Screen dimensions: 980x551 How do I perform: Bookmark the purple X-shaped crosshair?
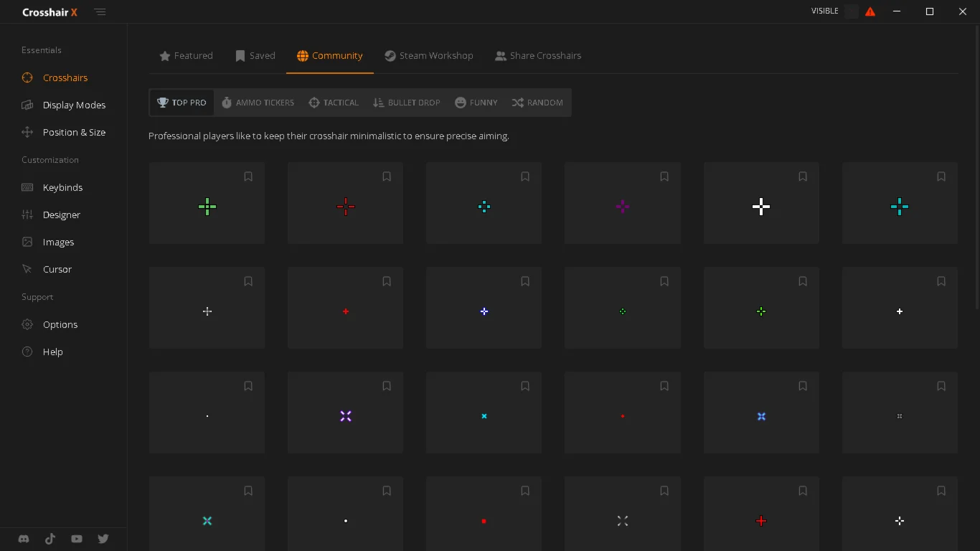[x=387, y=386]
